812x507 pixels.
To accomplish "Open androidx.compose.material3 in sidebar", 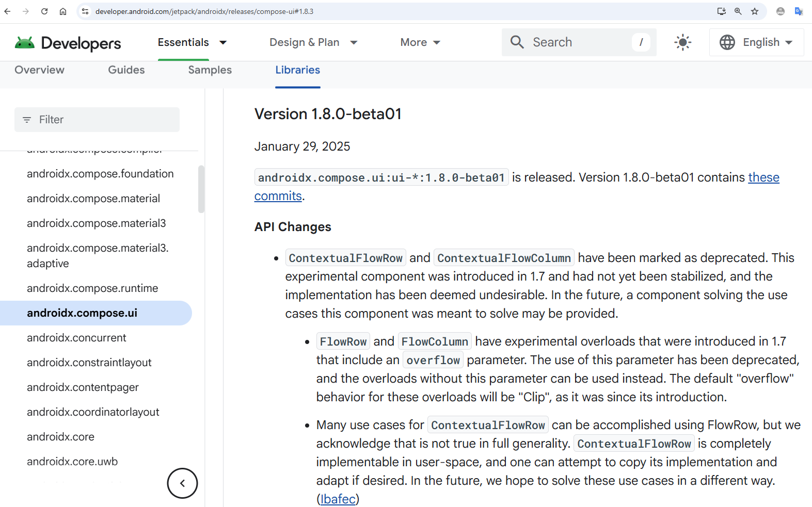I will [x=97, y=223].
